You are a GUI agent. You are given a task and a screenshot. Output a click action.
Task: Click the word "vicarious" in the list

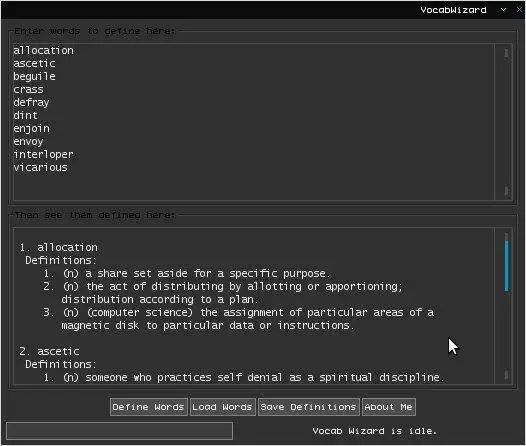[40, 167]
